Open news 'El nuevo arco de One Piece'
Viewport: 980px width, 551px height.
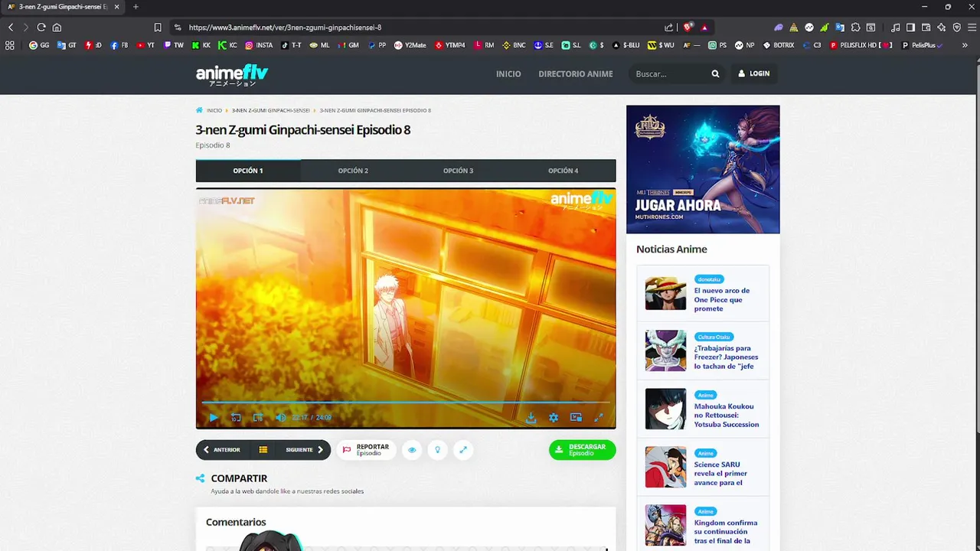click(x=722, y=299)
